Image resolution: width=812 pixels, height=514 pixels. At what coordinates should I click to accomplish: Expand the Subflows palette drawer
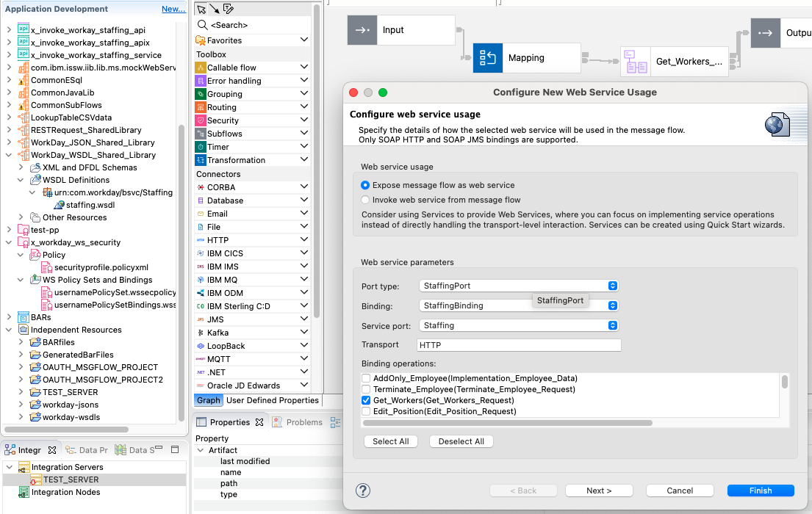click(x=304, y=133)
